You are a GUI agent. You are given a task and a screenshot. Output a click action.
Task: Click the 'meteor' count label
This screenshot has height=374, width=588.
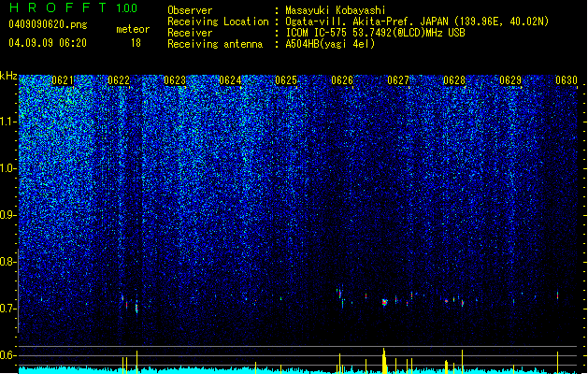[133, 29]
